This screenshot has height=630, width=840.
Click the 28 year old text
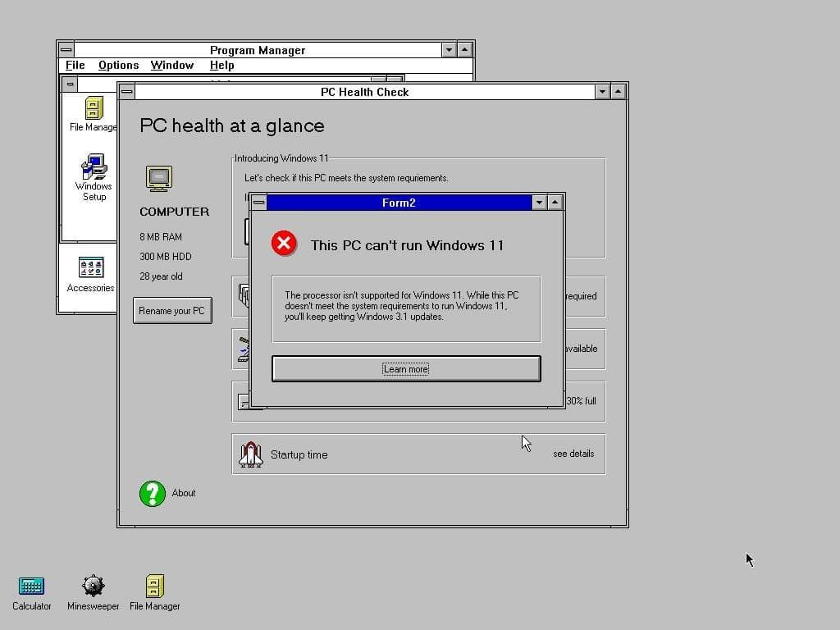pos(161,276)
